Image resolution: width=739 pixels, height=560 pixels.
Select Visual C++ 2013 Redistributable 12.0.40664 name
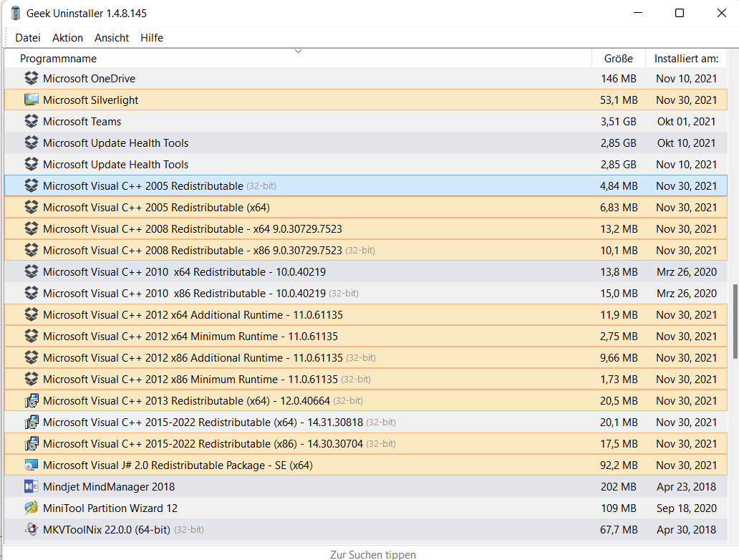coord(186,401)
